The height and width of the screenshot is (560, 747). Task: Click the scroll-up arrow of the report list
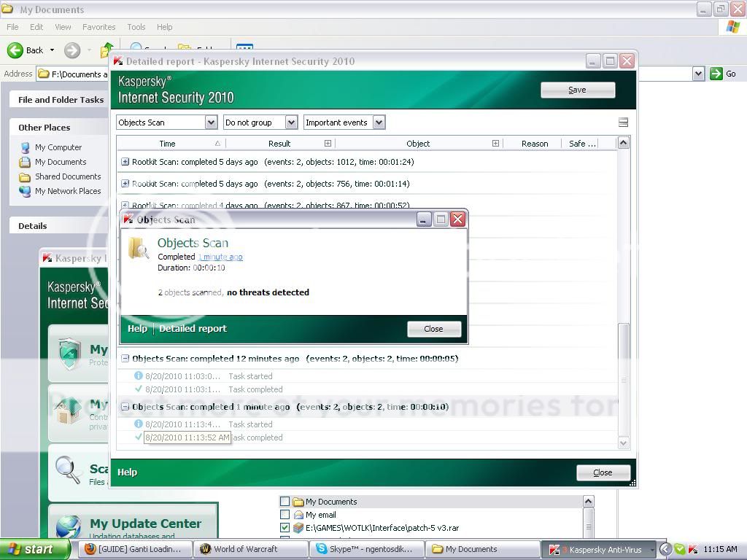(623, 143)
